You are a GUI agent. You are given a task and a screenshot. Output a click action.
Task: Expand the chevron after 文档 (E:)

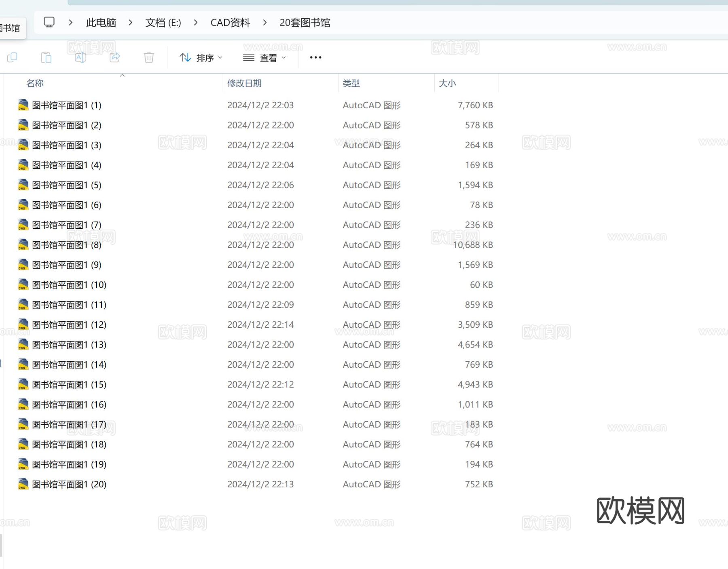pyautogui.click(x=196, y=23)
